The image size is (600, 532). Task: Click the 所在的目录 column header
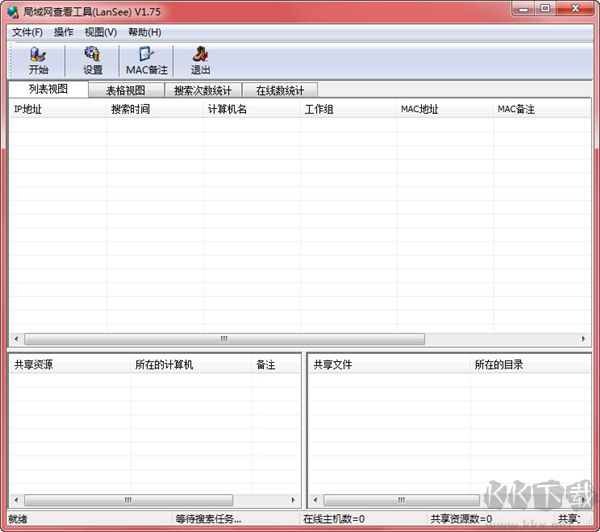click(530, 365)
